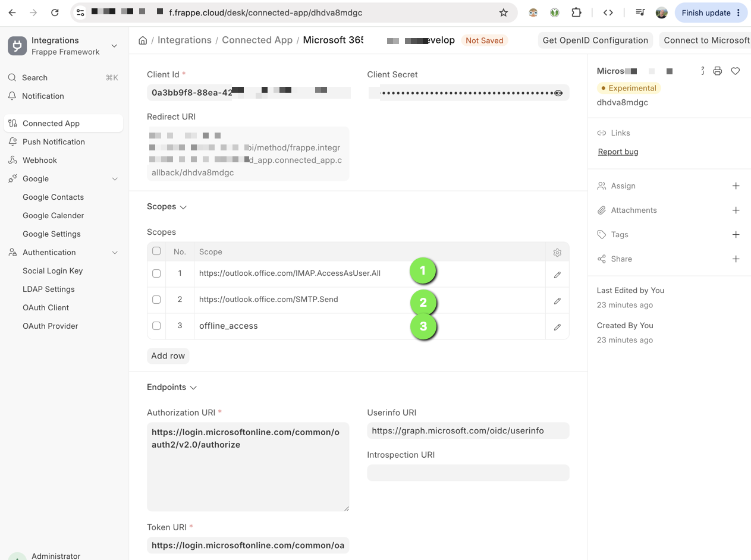Open the Finish update menu

[x=711, y=12]
